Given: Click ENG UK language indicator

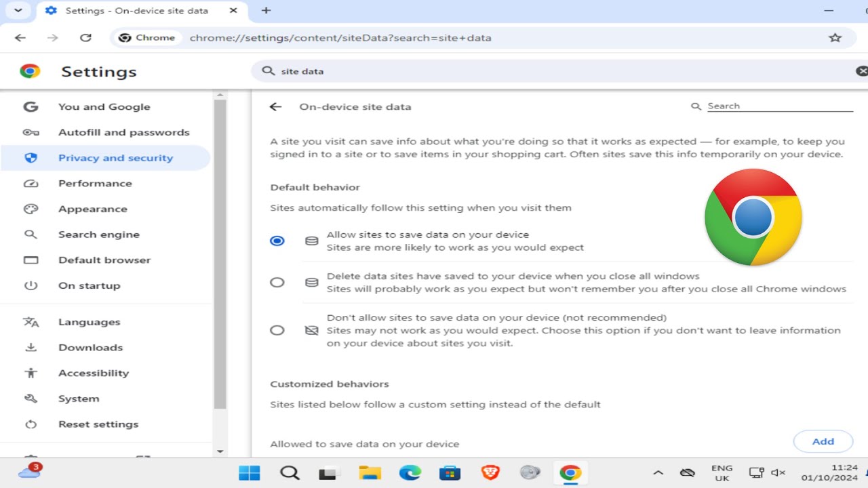Looking at the screenshot, I should 722,473.
